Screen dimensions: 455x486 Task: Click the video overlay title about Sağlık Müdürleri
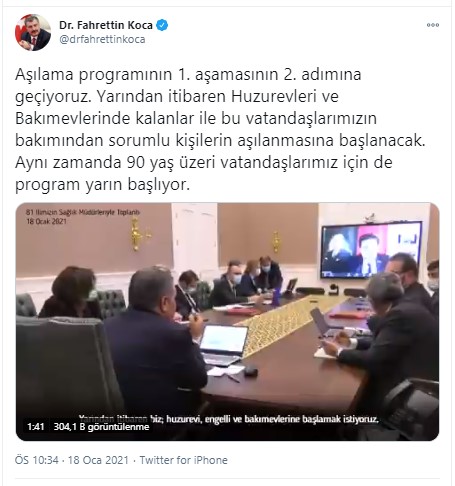point(83,212)
